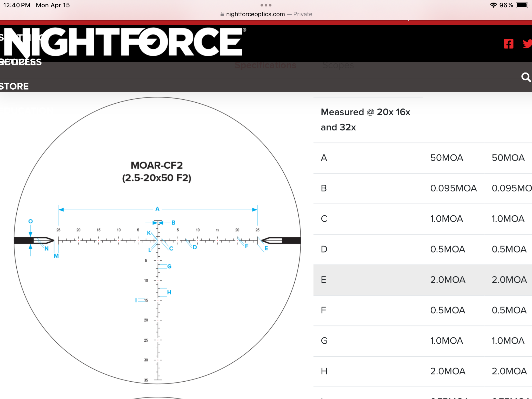
Task: Click second 1.0MOA value in row G
Action: [x=508, y=341]
